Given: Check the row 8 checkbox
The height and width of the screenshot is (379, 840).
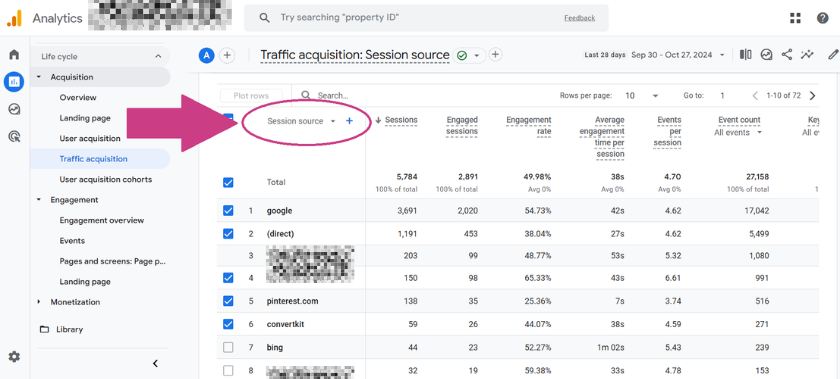Looking at the screenshot, I should coord(228,370).
